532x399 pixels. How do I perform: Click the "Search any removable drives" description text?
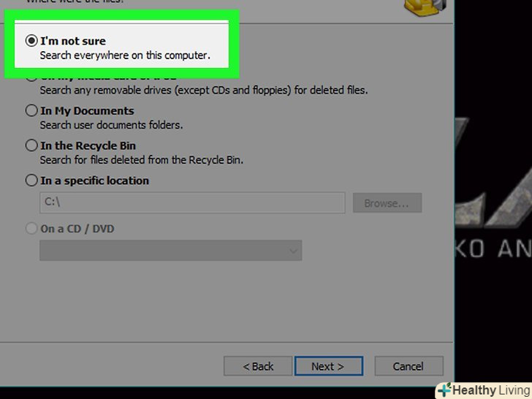point(204,91)
